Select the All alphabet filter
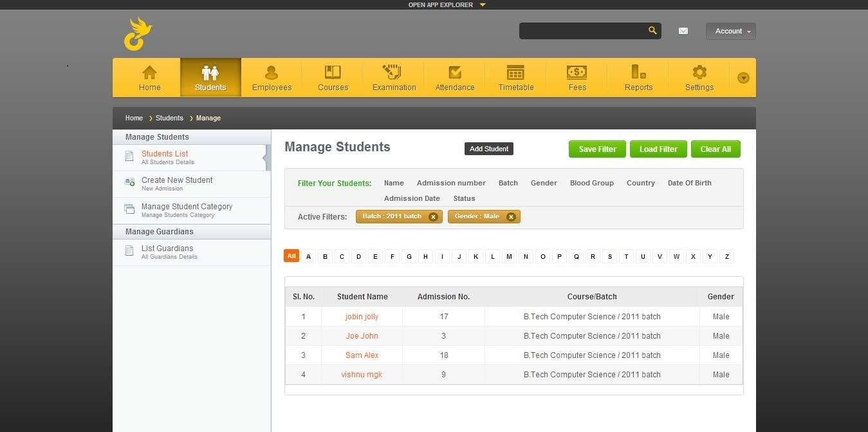The width and height of the screenshot is (868, 432). point(291,256)
